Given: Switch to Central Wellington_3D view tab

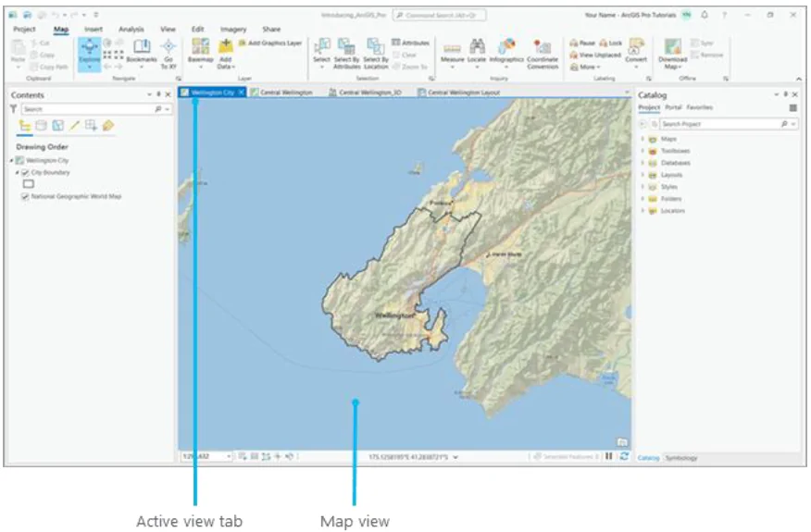Looking at the screenshot, I should 365,93.
